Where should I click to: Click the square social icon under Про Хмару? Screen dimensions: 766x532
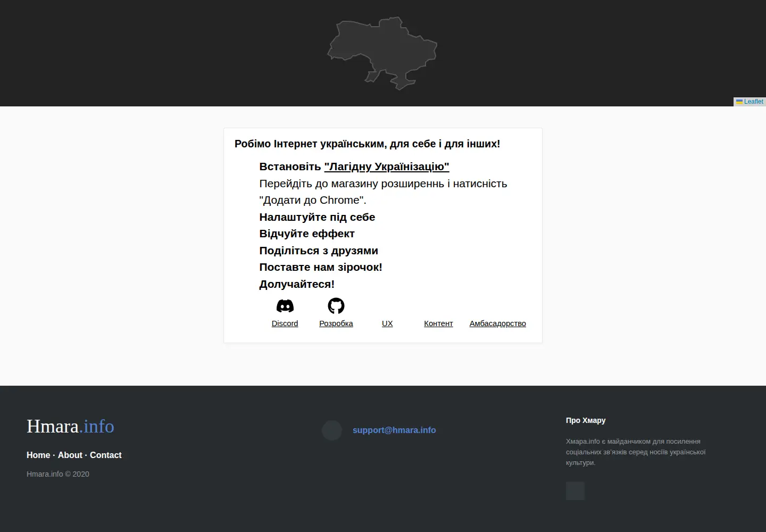tap(575, 491)
